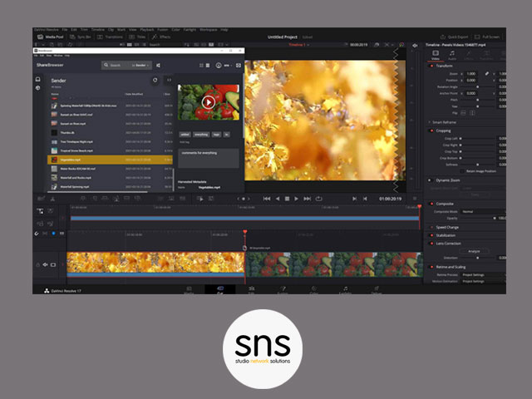Open the Effects panel
The height and width of the screenshot is (399, 532).
161,37
